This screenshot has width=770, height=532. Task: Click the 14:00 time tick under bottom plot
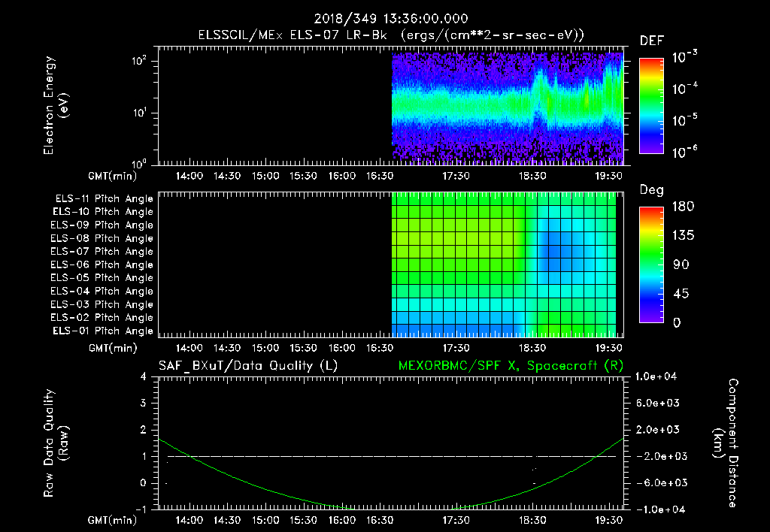[x=189, y=520]
